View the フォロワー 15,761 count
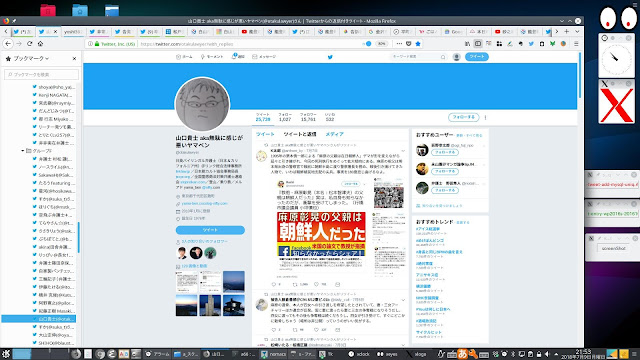This screenshot has height=360, width=640. tap(308, 117)
